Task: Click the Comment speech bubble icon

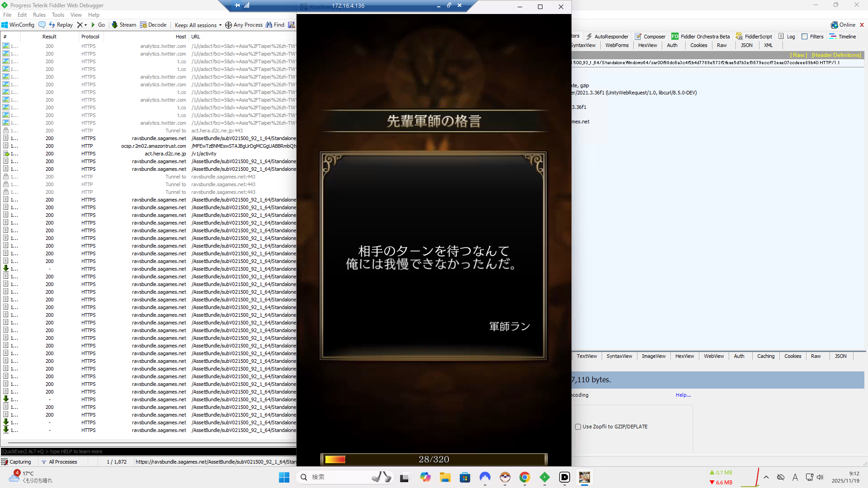Action: pos(42,25)
